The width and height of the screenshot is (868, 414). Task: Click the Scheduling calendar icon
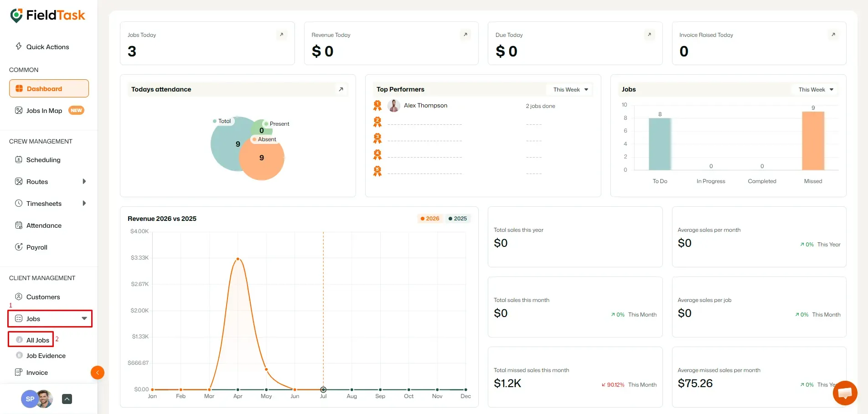(19, 159)
